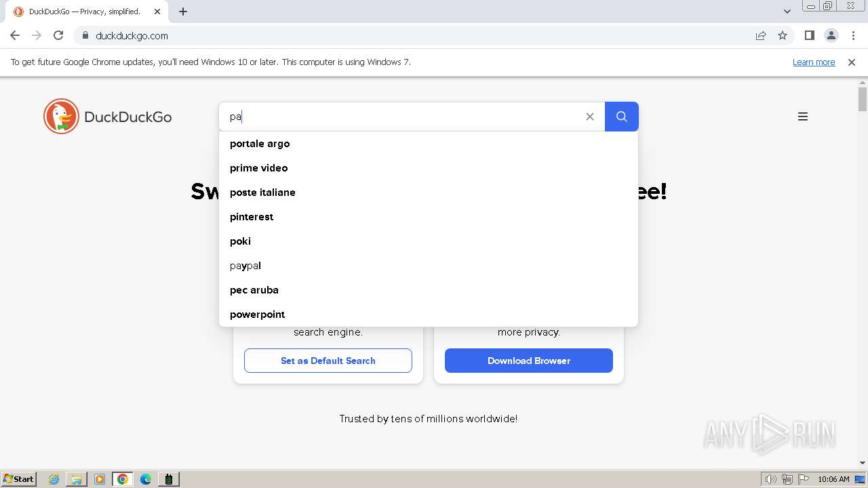Open the tab search chevron
Viewport: 868px width, 488px height.
coord(787,12)
